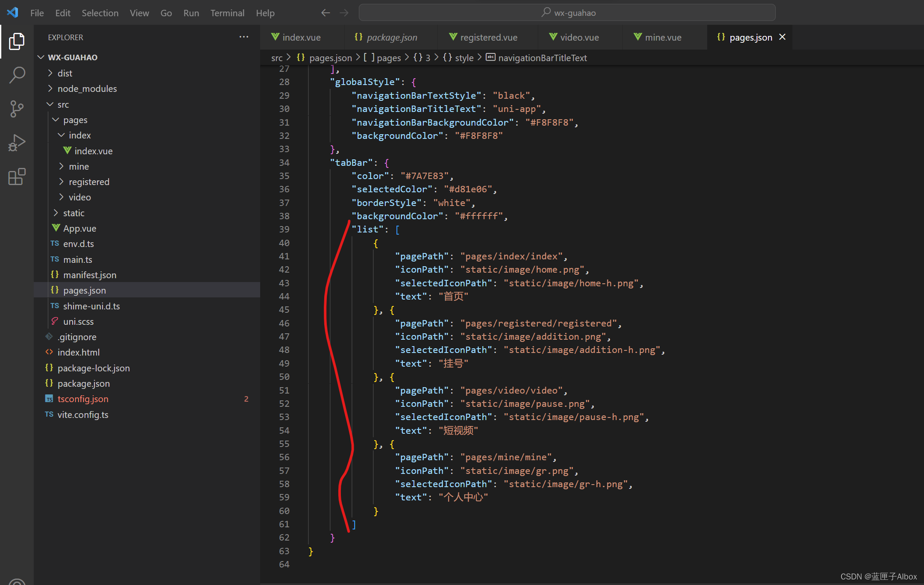Open manifest.json in the explorer

tap(90, 275)
